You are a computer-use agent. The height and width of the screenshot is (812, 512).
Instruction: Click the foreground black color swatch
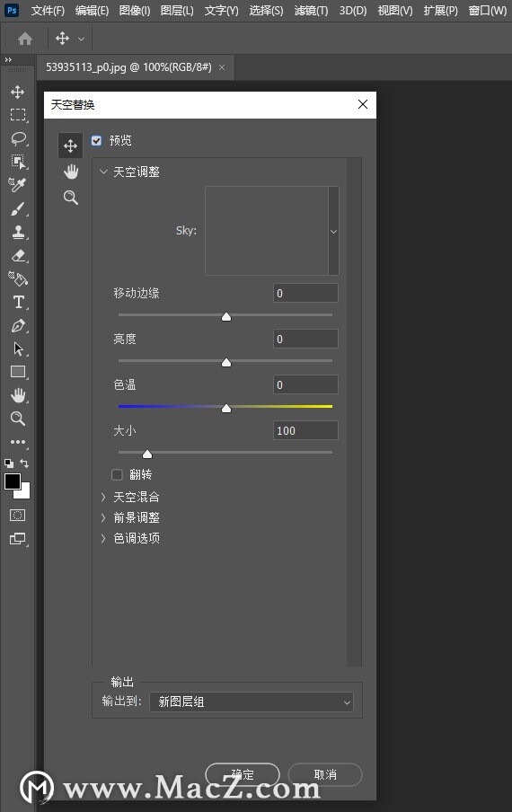(13, 481)
